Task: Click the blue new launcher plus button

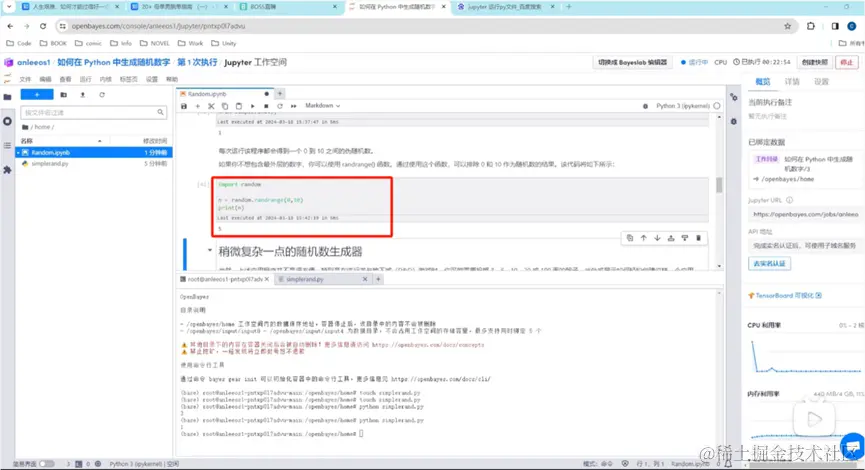Action: (37, 95)
